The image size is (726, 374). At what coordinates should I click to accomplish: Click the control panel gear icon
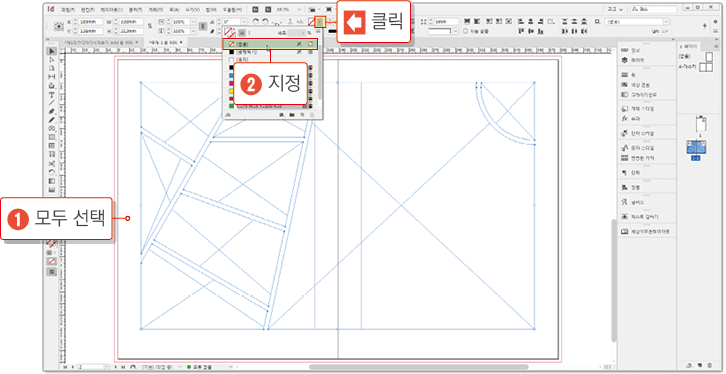715,21
